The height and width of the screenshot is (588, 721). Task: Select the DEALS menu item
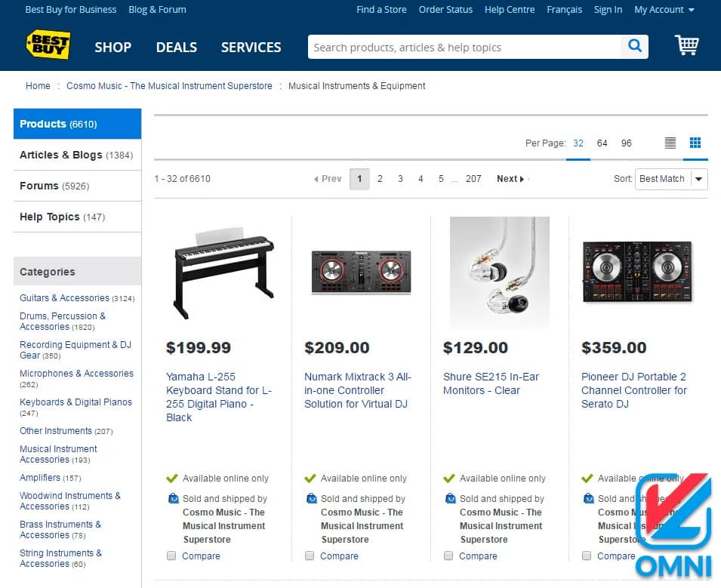pyautogui.click(x=176, y=47)
